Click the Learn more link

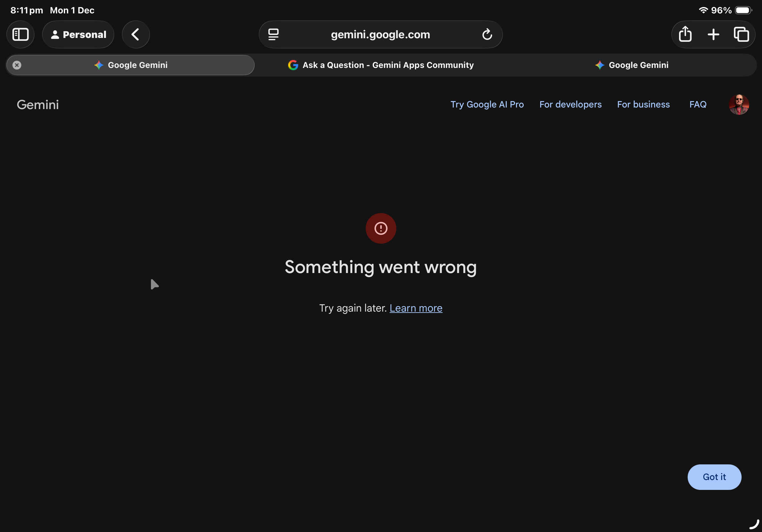coord(415,308)
